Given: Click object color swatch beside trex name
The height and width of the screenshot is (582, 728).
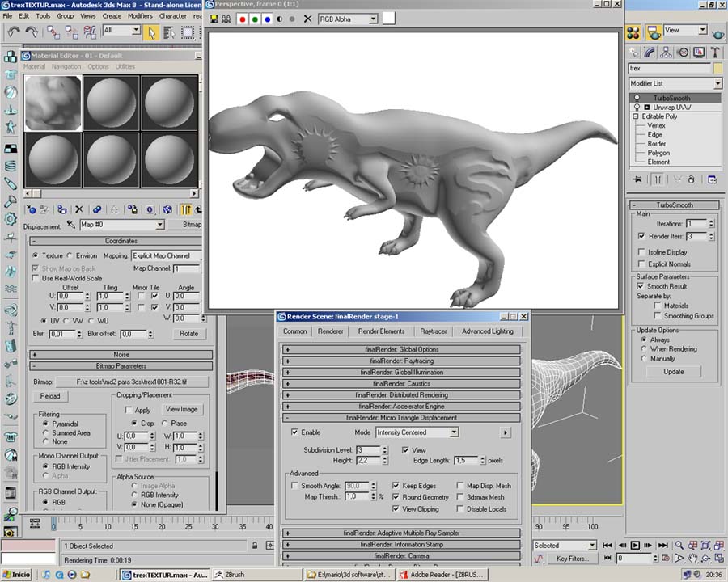Looking at the screenshot, I should pos(717,69).
